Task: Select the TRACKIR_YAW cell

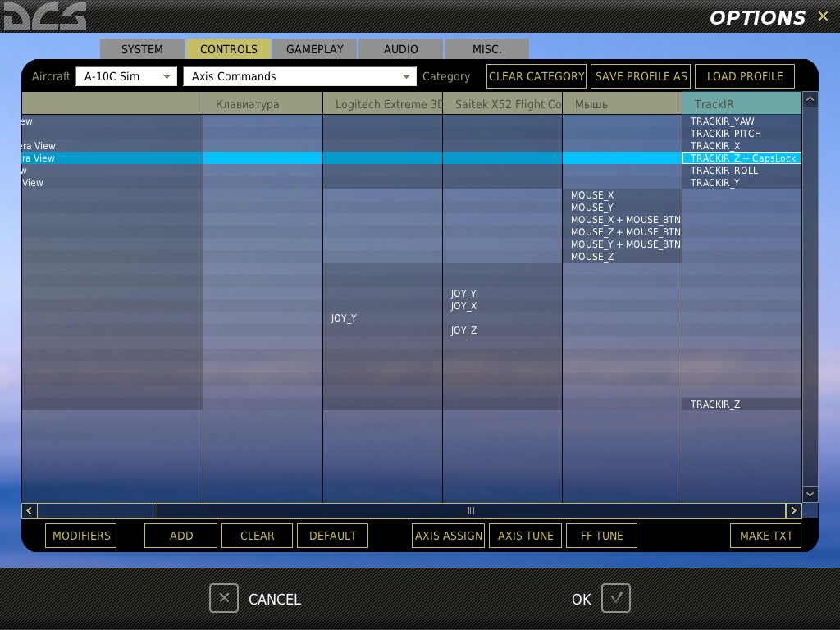Action: (742, 121)
